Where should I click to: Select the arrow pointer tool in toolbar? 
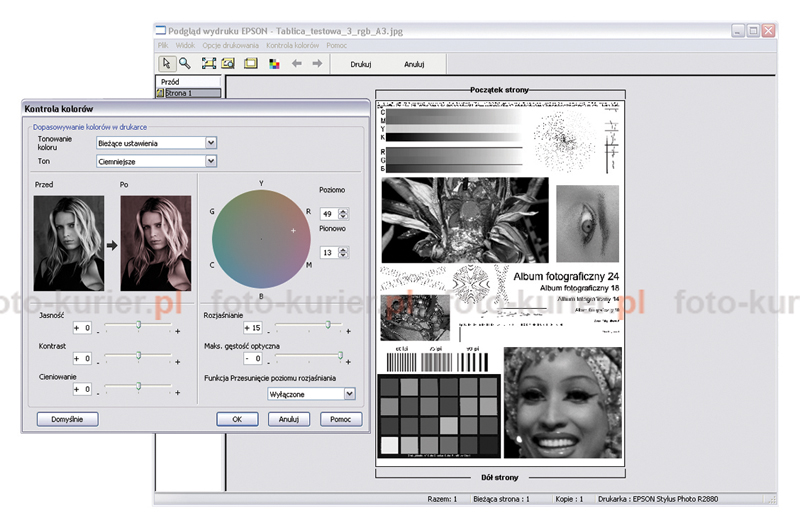(x=167, y=63)
